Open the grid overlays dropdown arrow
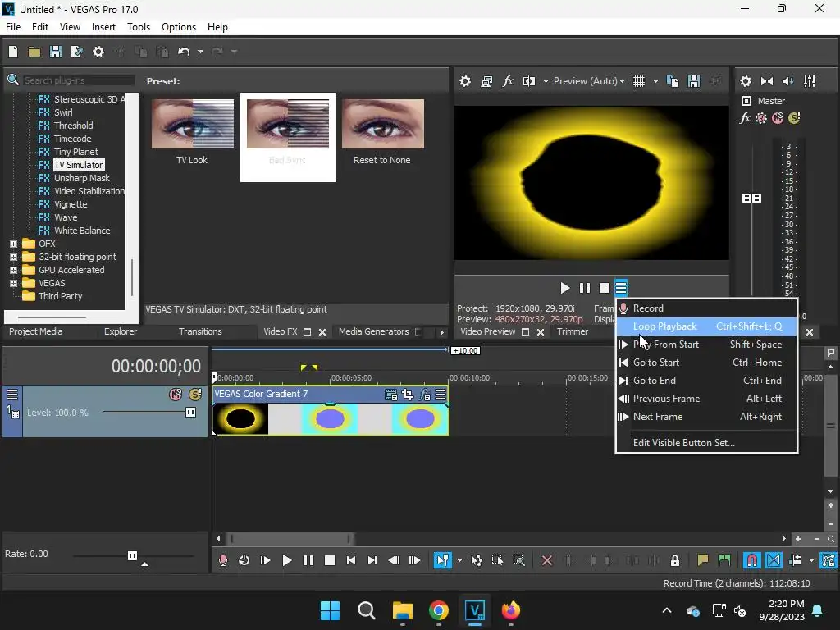 655,81
